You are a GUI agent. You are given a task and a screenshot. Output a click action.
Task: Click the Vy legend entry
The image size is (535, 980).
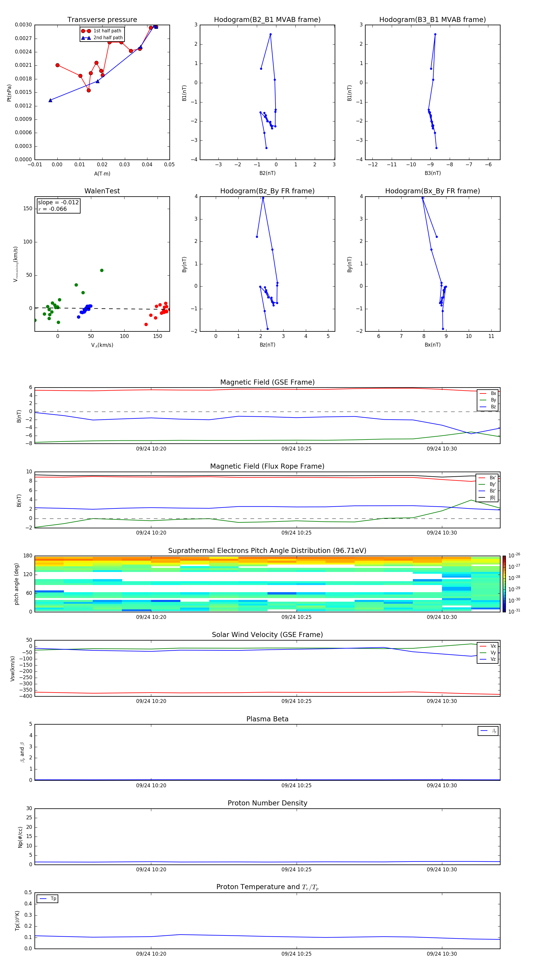click(x=488, y=652)
